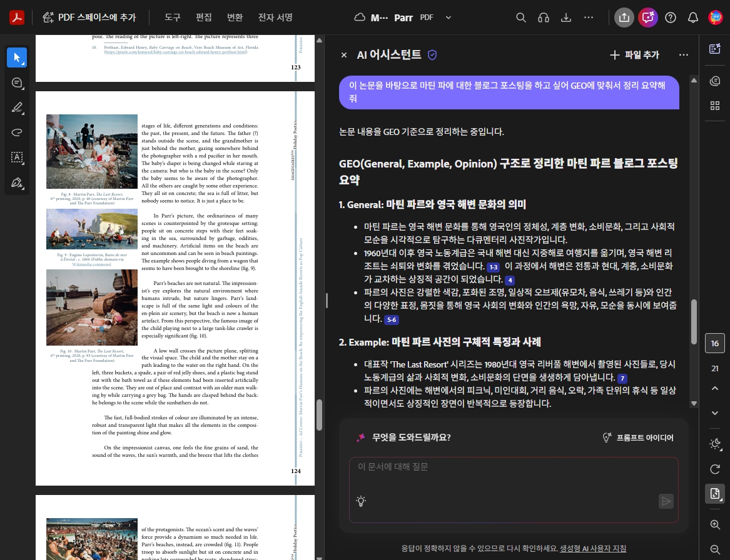The width and height of the screenshot is (730, 560).
Task: Click citation badge 4
Action: pos(510,280)
